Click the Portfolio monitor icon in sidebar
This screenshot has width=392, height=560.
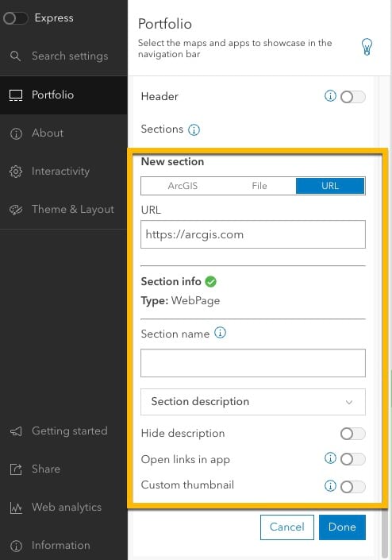(16, 95)
